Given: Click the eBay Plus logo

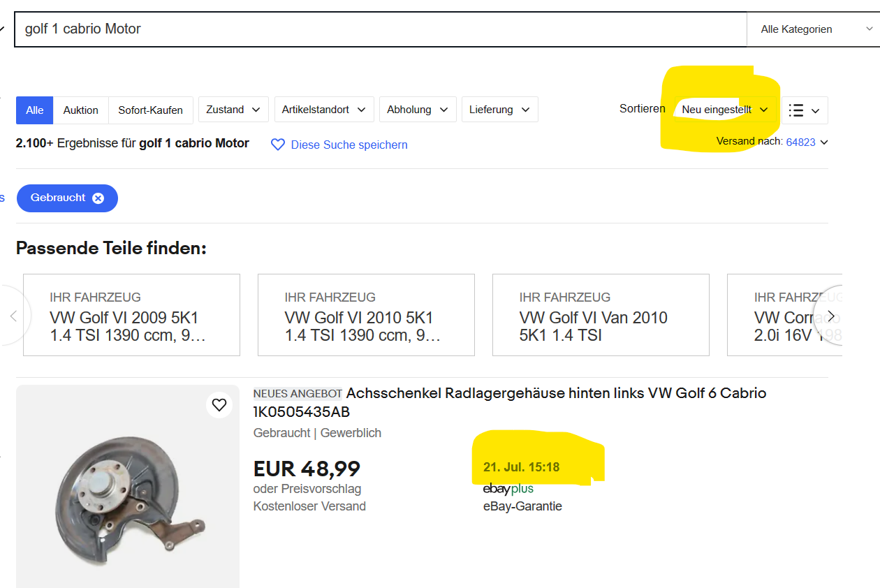Looking at the screenshot, I should 508,489.
